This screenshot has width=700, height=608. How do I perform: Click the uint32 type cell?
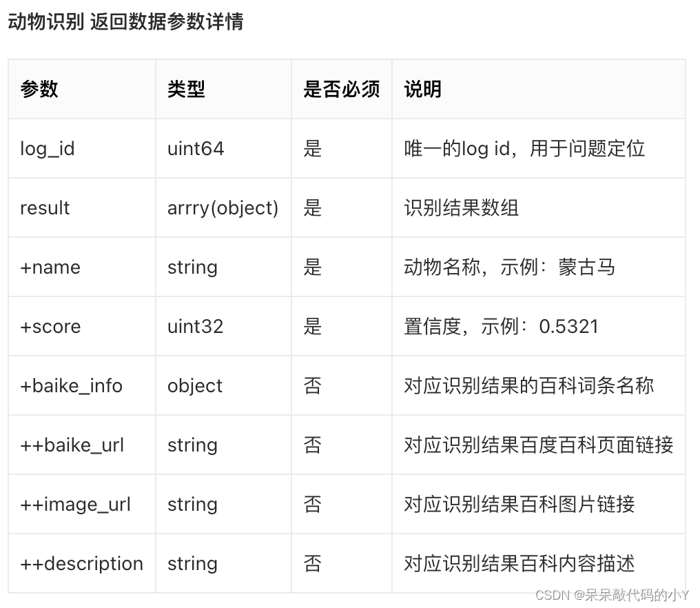(195, 326)
